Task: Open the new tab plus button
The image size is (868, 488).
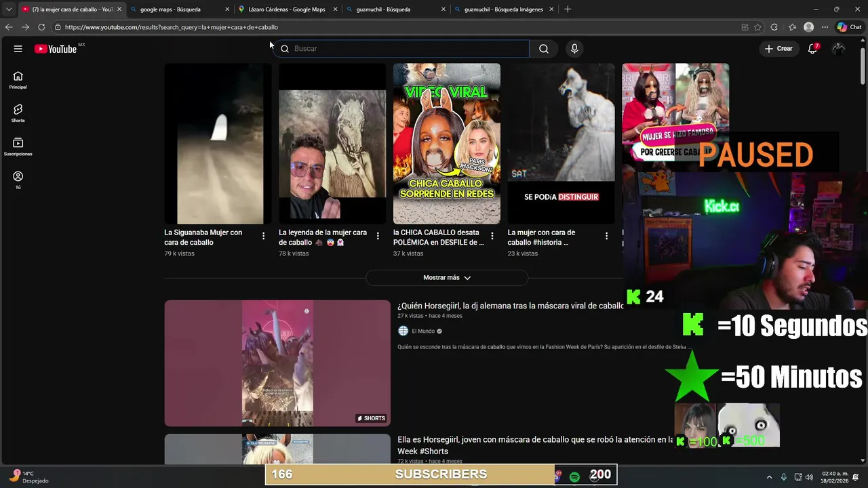Action: [568, 9]
